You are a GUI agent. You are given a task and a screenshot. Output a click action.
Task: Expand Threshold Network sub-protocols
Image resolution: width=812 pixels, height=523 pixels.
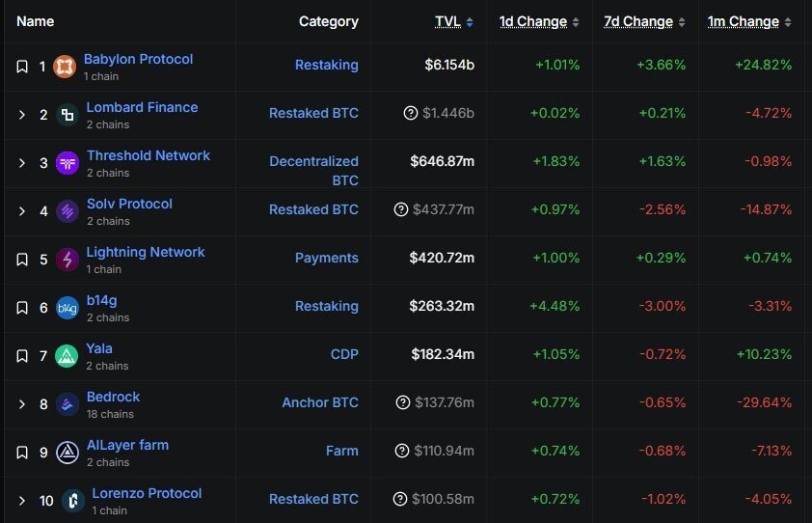tap(22, 163)
